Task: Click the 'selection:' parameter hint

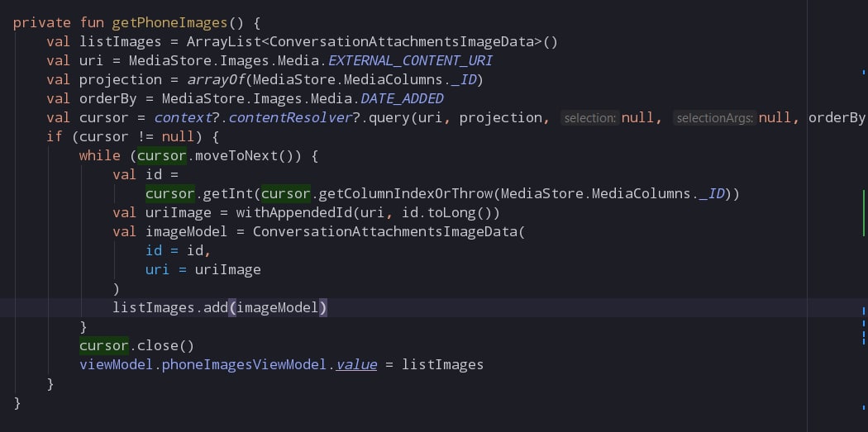Action: pyautogui.click(x=590, y=118)
